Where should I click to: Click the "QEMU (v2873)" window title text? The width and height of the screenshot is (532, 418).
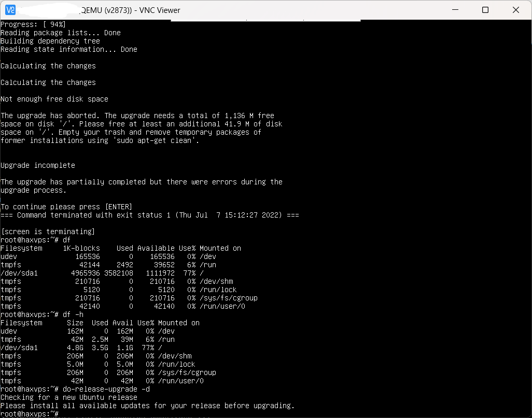point(107,10)
